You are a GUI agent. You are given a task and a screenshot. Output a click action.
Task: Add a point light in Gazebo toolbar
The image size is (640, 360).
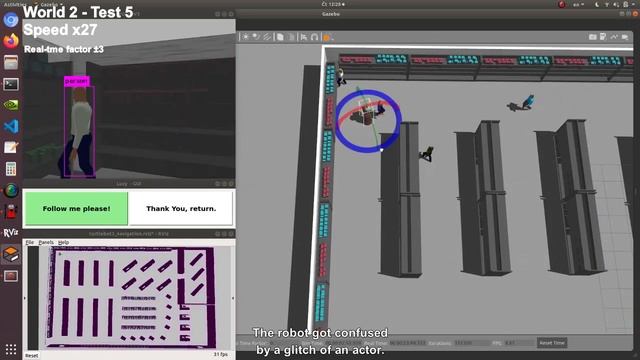[x=245, y=37]
